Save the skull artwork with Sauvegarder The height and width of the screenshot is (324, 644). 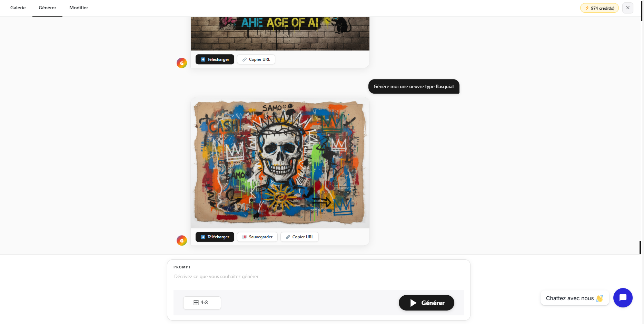[x=257, y=237]
